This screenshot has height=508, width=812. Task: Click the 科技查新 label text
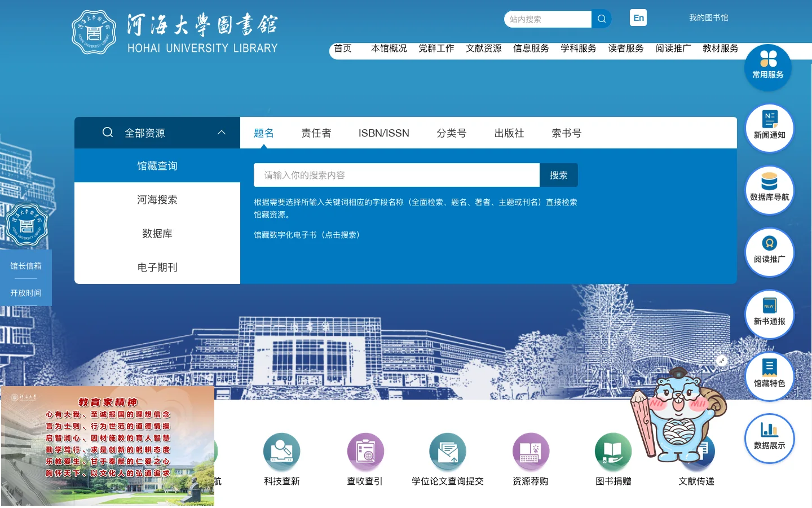point(282,481)
